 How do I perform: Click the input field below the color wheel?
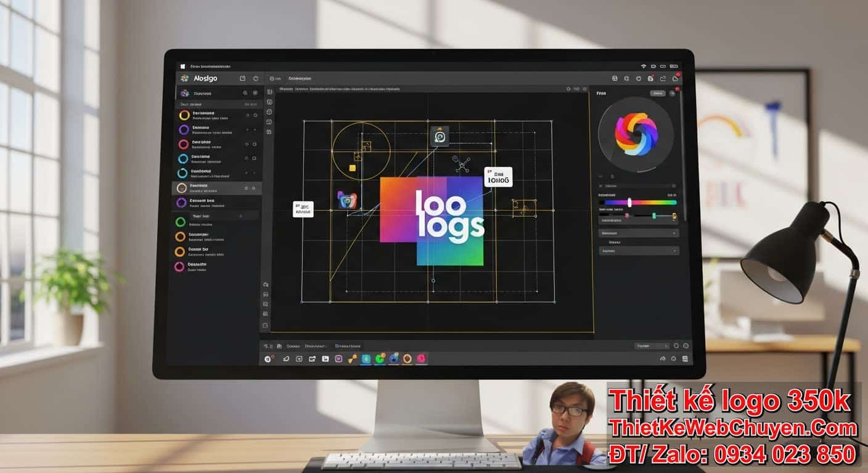[x=639, y=185]
